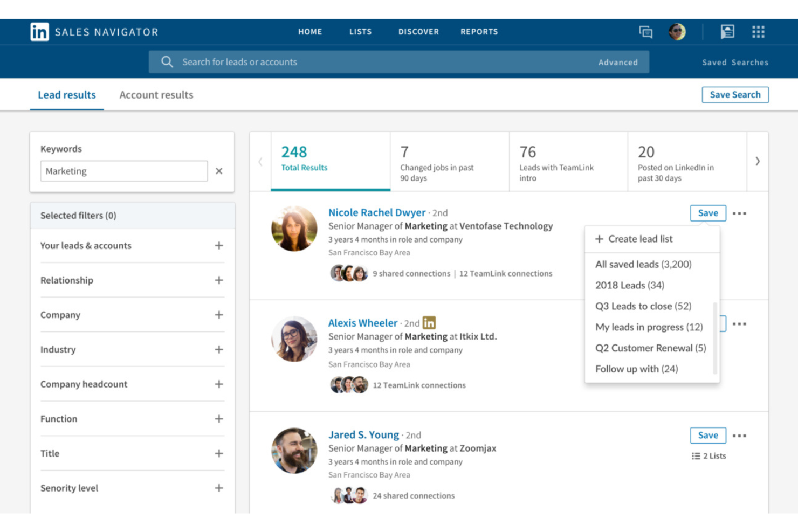The width and height of the screenshot is (798, 532).
Task: Switch to Account results tab
Action: (156, 95)
